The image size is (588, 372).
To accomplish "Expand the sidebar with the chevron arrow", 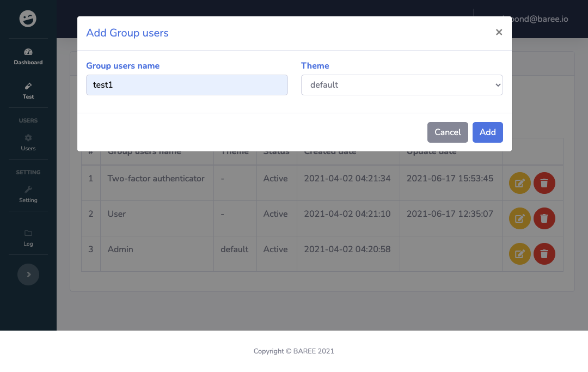I will pyautogui.click(x=28, y=274).
